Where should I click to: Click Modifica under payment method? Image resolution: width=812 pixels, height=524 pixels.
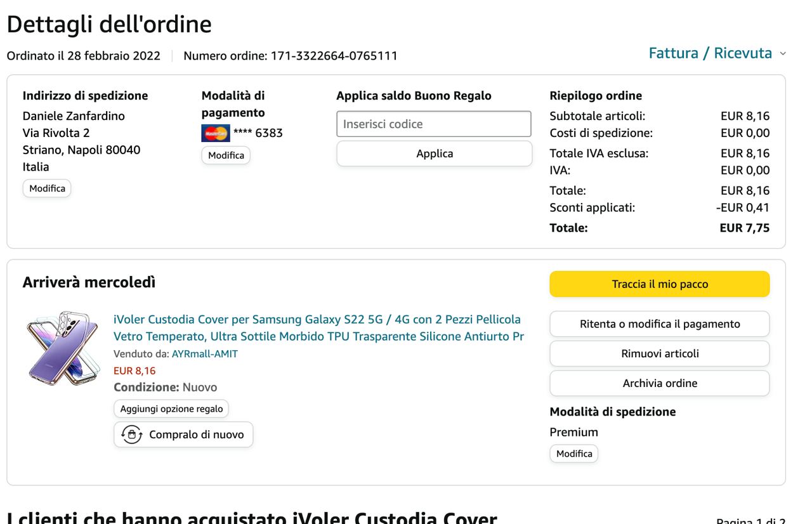[226, 155]
